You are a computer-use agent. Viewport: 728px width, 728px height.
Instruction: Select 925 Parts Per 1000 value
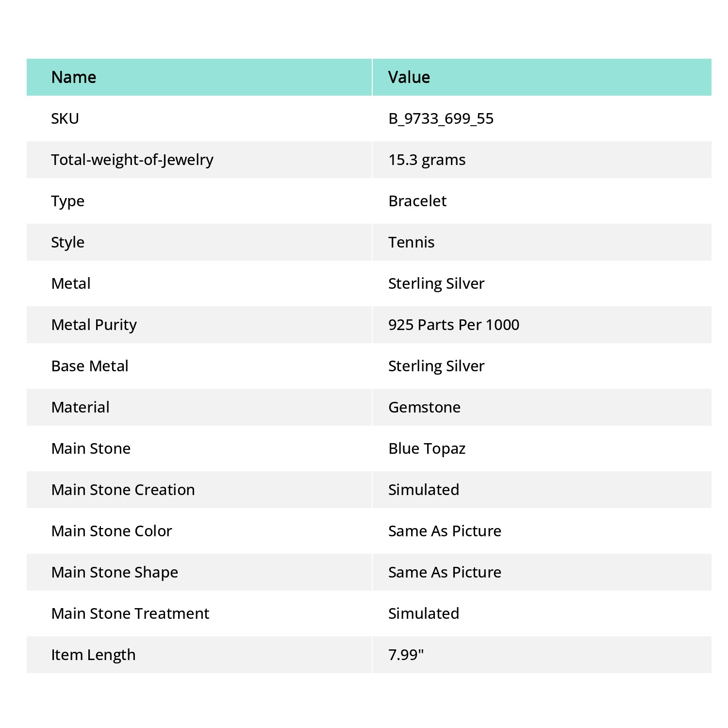click(454, 325)
